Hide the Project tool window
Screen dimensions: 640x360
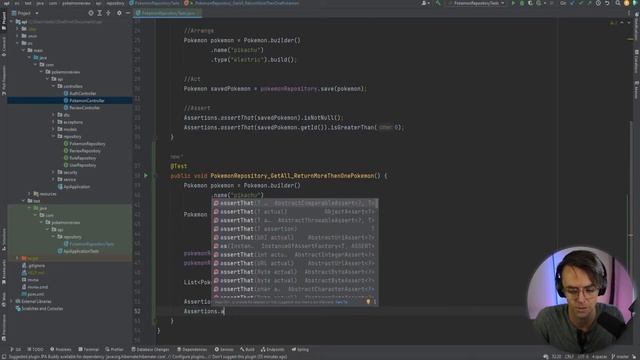(128, 13)
